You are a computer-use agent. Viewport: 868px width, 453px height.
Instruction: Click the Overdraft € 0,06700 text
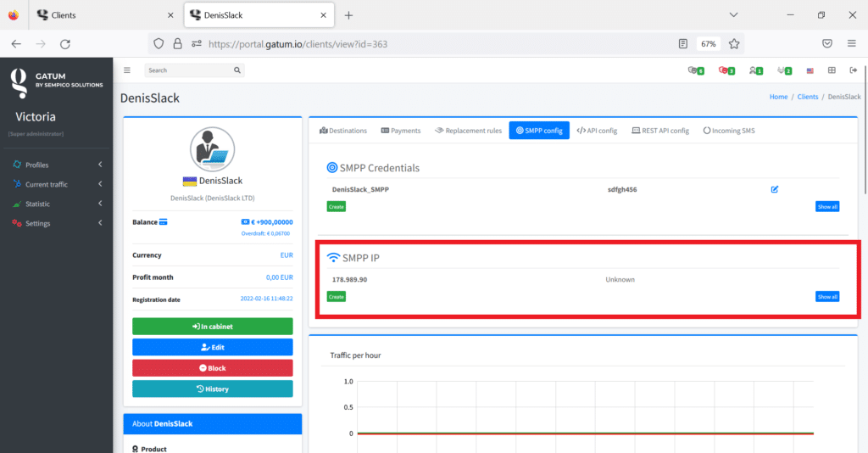coord(265,233)
